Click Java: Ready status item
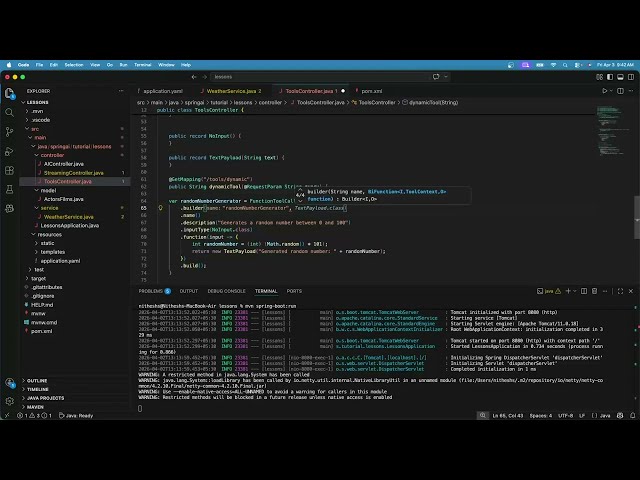 (x=76, y=416)
